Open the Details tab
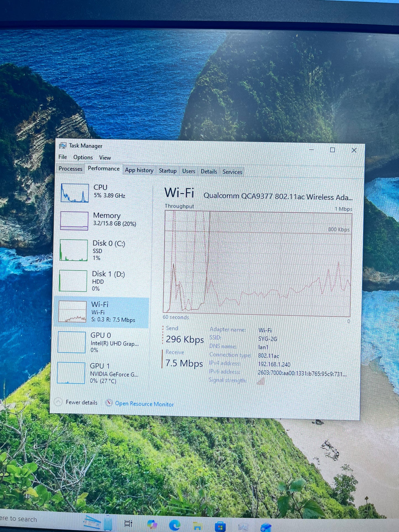This screenshot has height=532, width=399. 209,171
